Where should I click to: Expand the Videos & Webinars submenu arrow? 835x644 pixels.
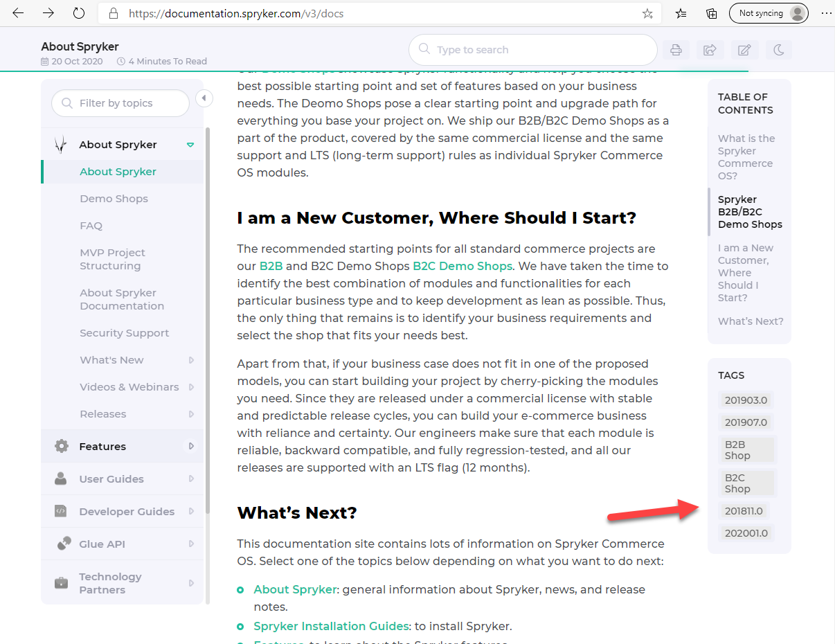[x=191, y=387]
